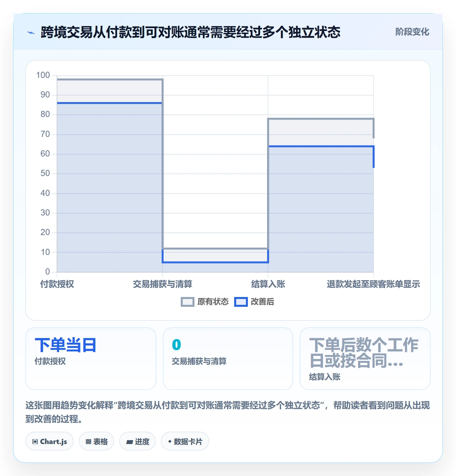Viewport: 456px width, 476px height.
Task: Open the 下单当日 付款授权 card
Action: pyautogui.click(x=91, y=359)
